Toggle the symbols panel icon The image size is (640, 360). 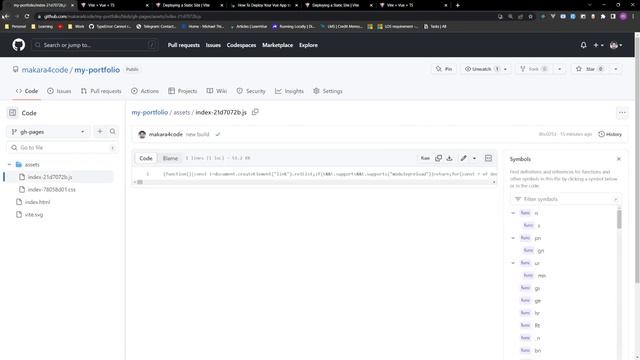[489, 158]
